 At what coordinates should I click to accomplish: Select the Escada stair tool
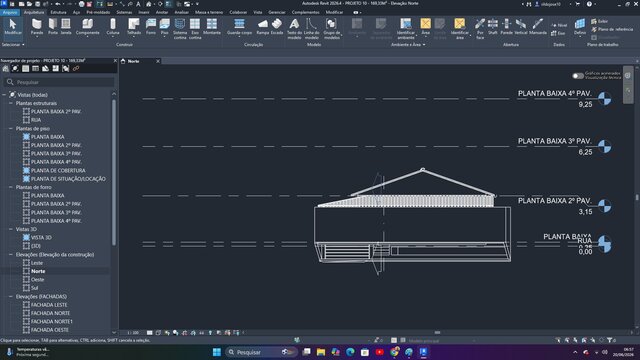click(277, 27)
